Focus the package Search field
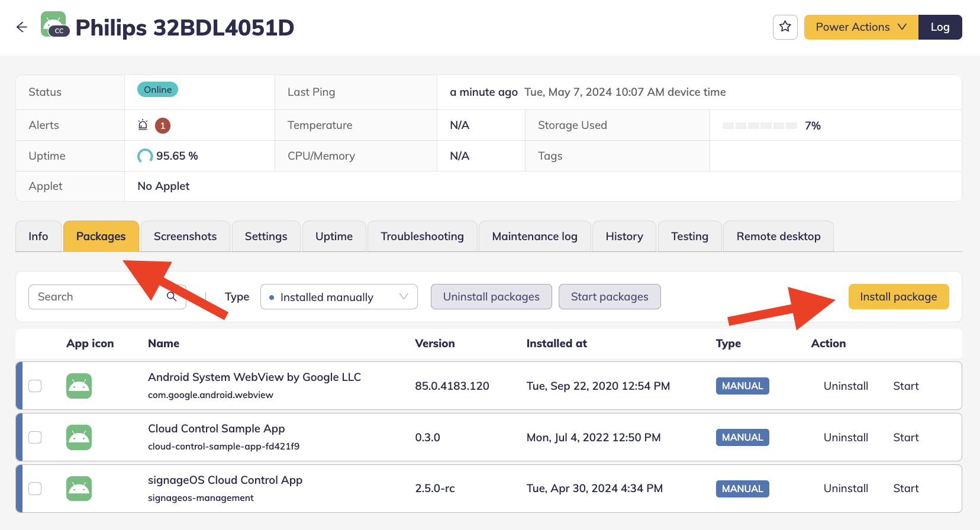Viewport: 980px width, 530px height. [x=98, y=297]
